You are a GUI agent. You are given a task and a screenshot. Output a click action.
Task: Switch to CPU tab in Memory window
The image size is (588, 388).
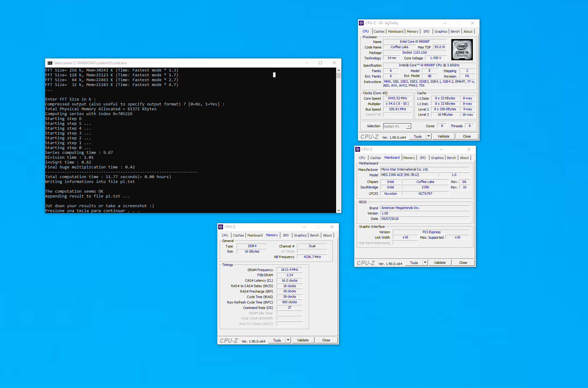click(x=225, y=235)
